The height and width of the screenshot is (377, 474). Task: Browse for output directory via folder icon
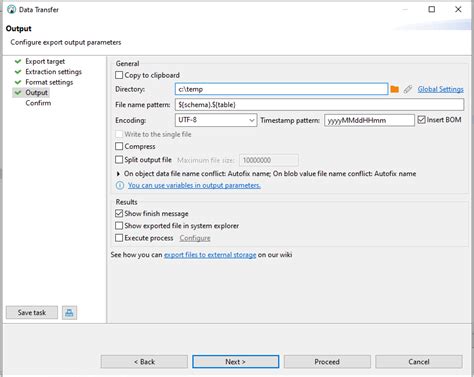click(394, 89)
